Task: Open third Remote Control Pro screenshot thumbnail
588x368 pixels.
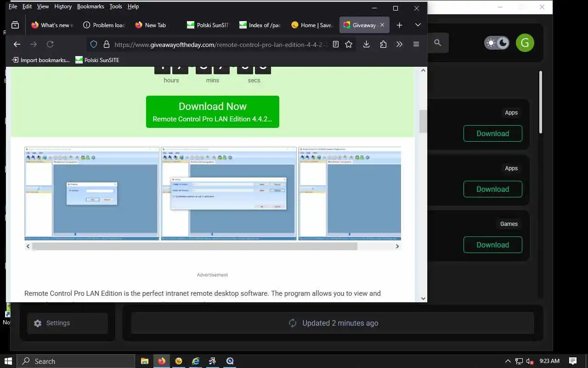Action: [x=350, y=194]
